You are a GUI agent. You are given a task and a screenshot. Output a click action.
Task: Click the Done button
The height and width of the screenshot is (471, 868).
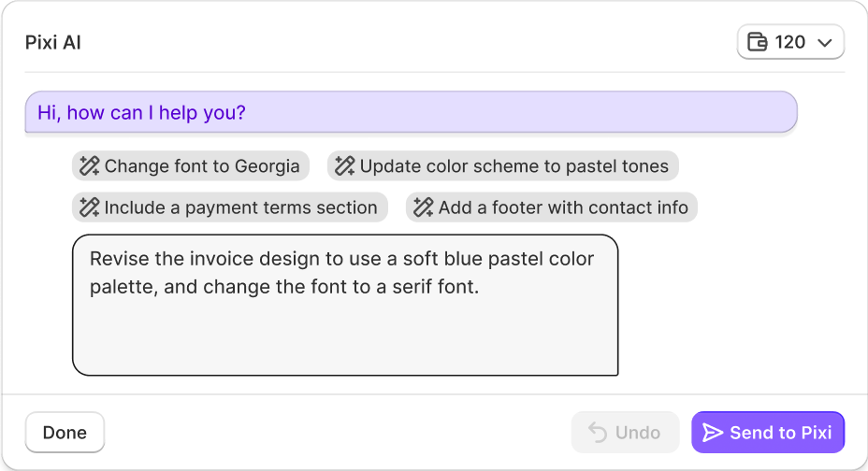[x=65, y=433]
